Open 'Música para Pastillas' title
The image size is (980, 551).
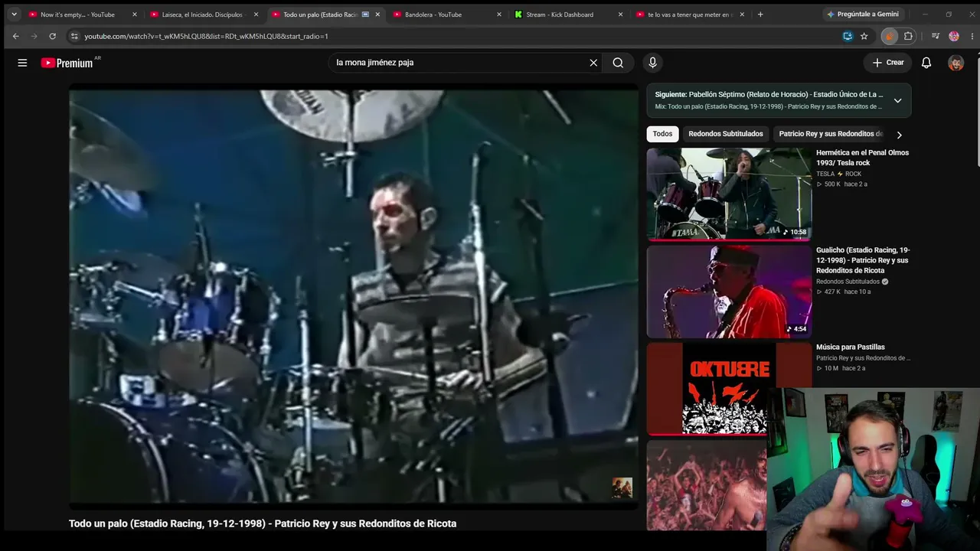click(x=851, y=347)
